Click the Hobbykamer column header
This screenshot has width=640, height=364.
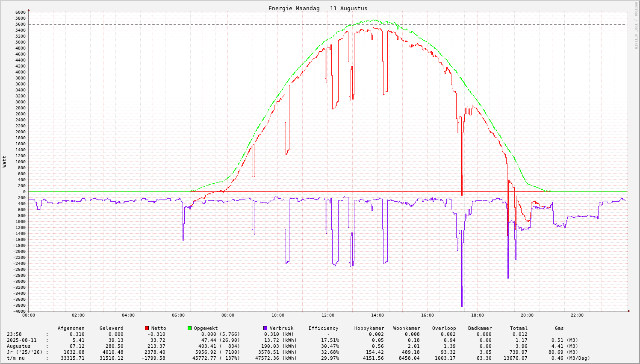tap(369, 328)
